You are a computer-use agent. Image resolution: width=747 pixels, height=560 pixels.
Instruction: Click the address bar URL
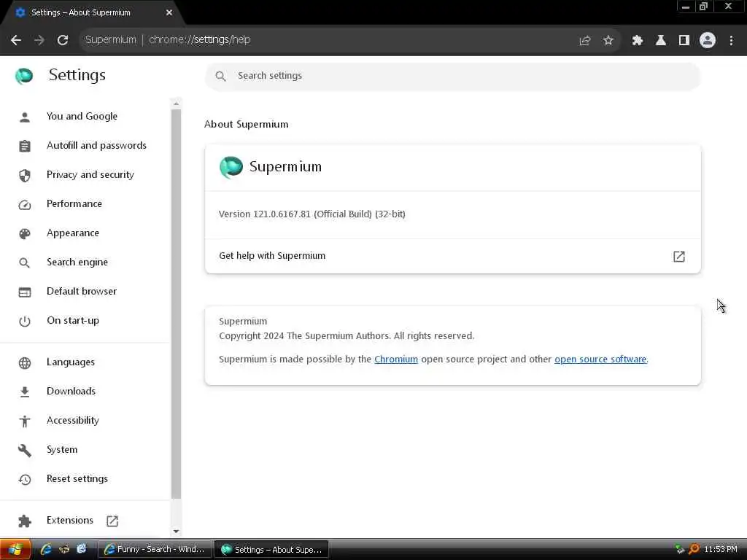pos(200,39)
